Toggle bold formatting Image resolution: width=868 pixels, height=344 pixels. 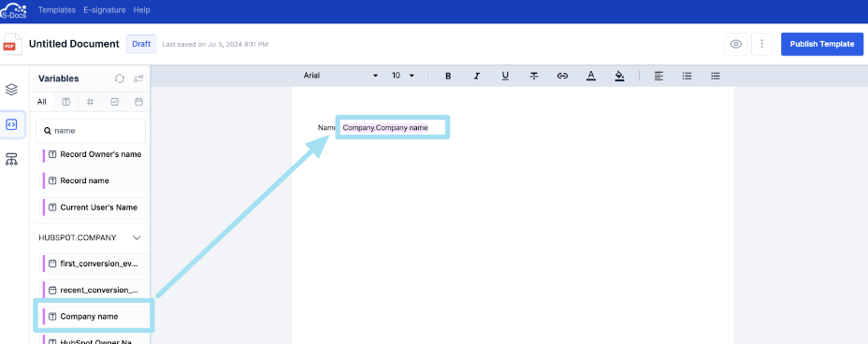point(448,76)
